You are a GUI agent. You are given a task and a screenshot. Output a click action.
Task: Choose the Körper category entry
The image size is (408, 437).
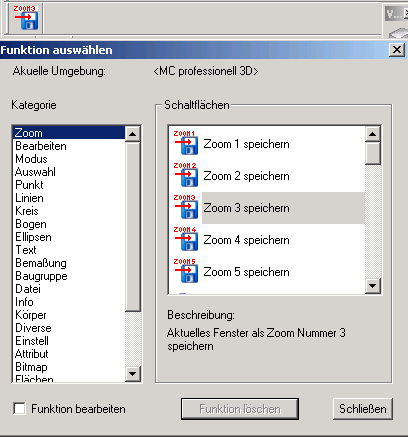click(31, 315)
